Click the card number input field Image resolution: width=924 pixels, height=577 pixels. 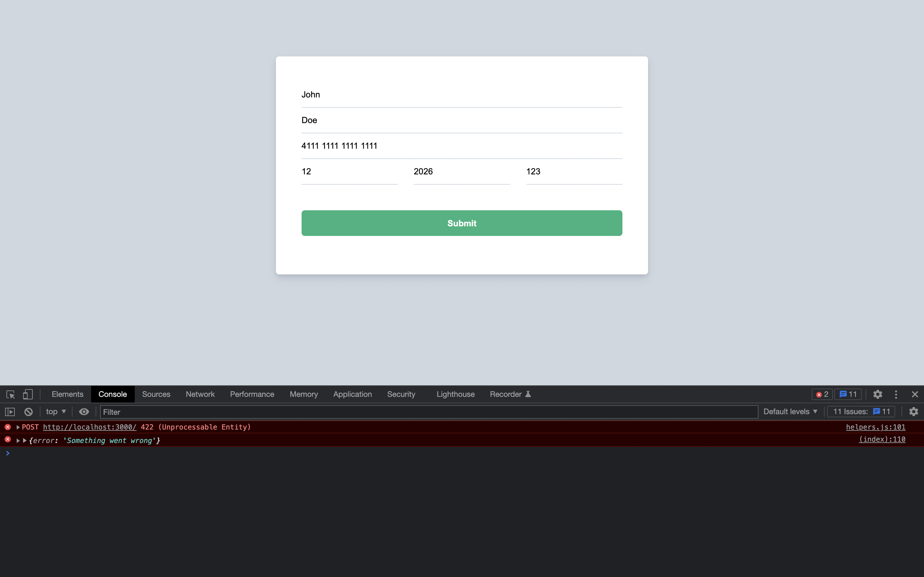461,146
